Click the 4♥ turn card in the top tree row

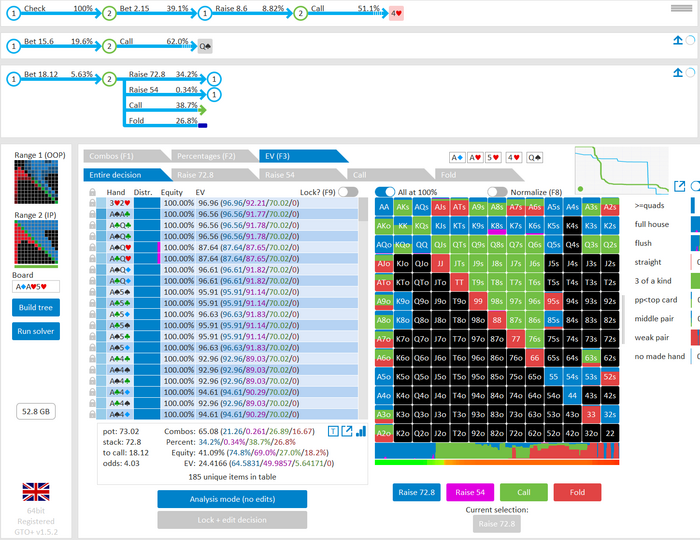tap(396, 14)
